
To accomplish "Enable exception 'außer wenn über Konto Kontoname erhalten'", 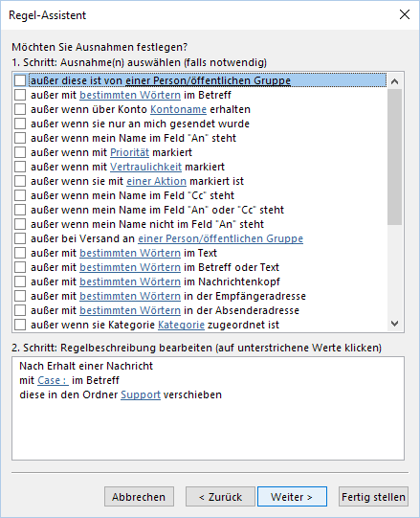I will [20, 109].
